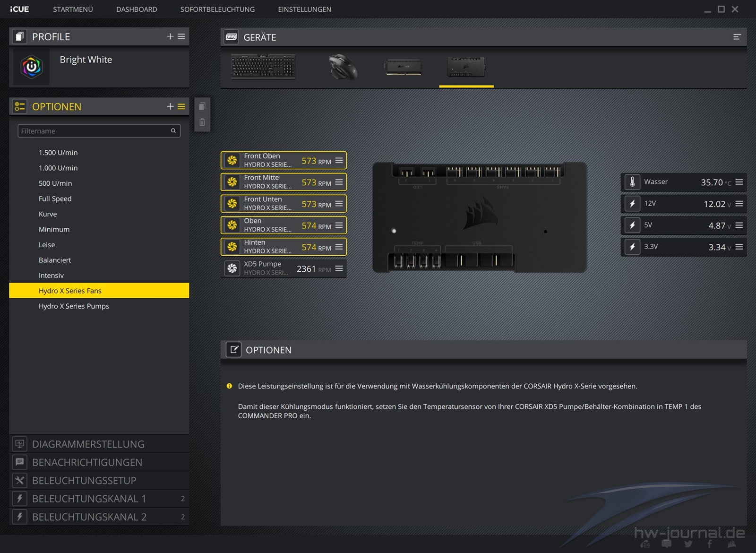Open EINSTELLUNGEN in the top menu
The image size is (756, 553).
(x=304, y=9)
